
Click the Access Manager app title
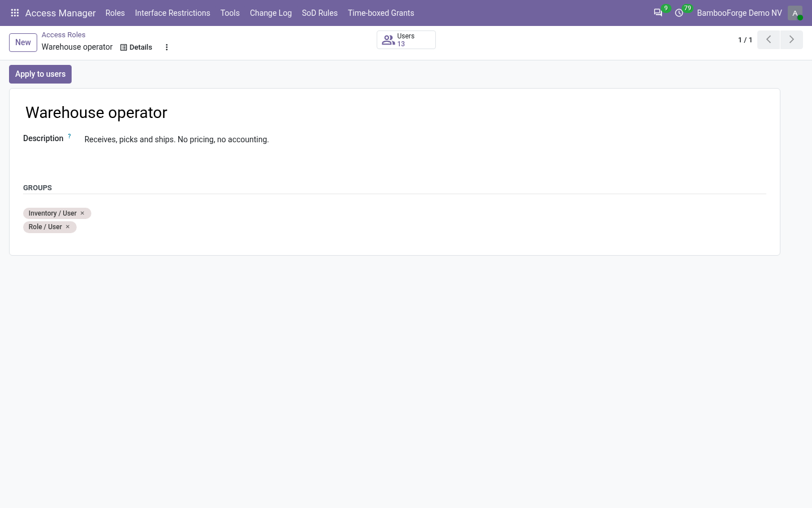(60, 13)
